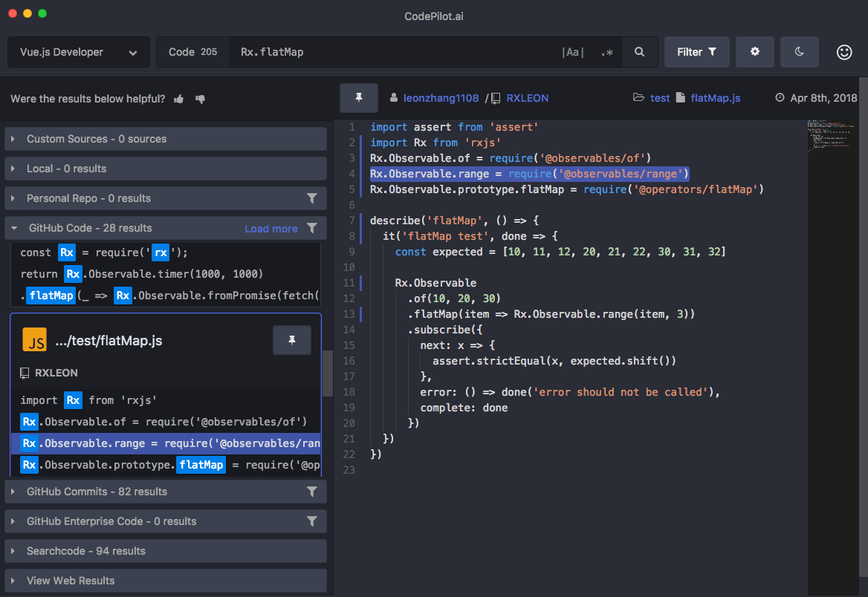This screenshot has height=597, width=868.
Task: Click file icon beside flatMap.js header link
Action: point(680,97)
